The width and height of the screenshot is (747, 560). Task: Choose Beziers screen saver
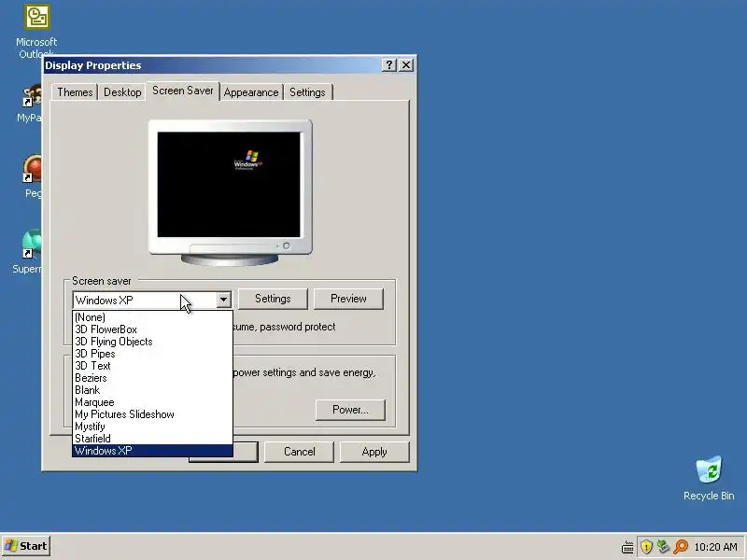pyautogui.click(x=152, y=378)
